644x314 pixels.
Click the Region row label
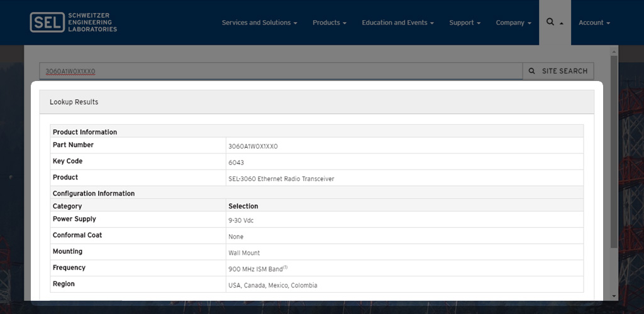coord(64,284)
